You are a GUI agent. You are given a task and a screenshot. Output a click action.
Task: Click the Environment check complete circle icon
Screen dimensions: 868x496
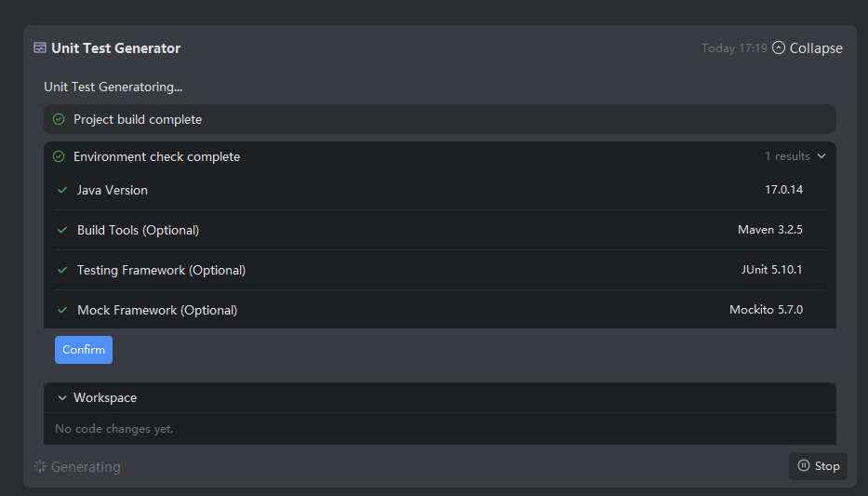[59, 156]
